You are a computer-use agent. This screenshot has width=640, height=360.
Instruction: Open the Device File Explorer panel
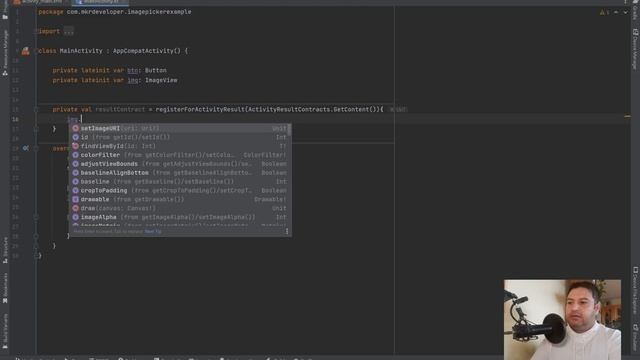pyautogui.click(x=635, y=291)
